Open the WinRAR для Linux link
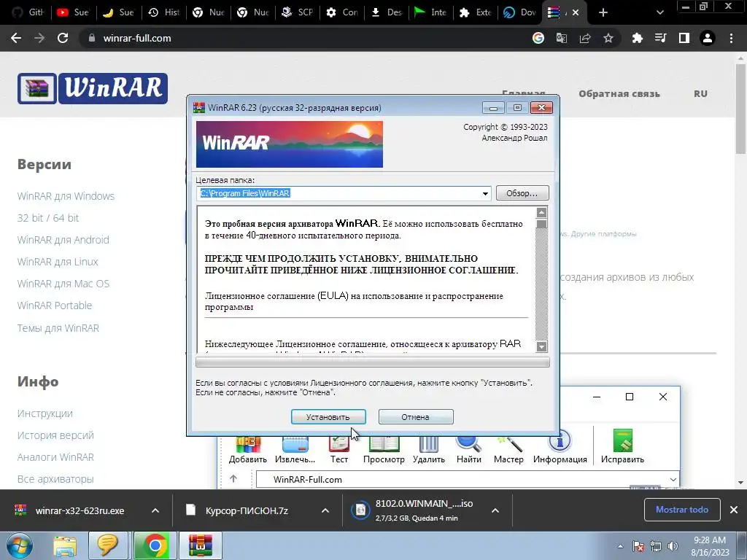Image resolution: width=747 pixels, height=560 pixels. 58,262
